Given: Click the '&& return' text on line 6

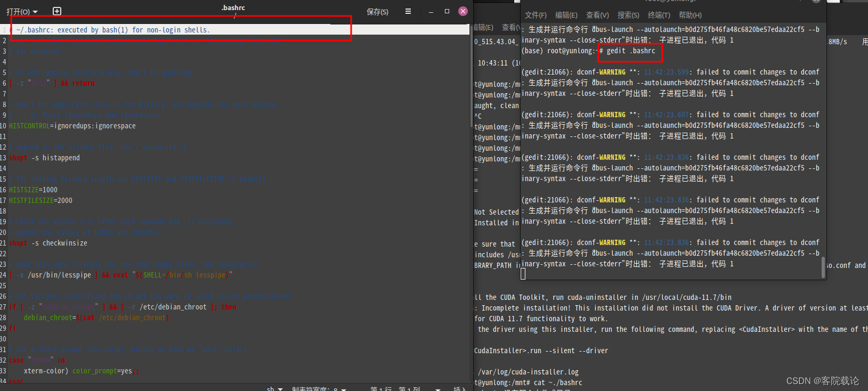Looking at the screenshot, I should pos(78,83).
